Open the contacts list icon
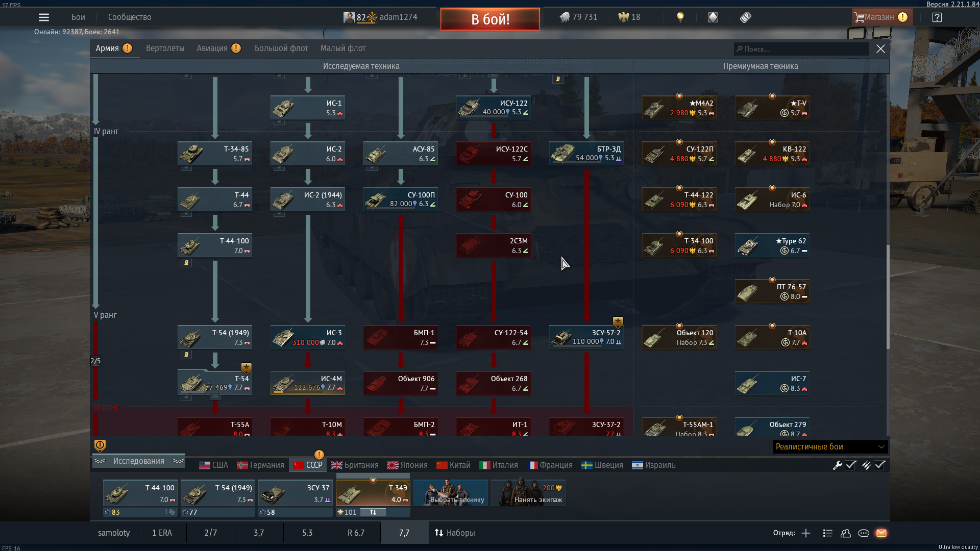This screenshot has height=551, width=980. (828, 533)
